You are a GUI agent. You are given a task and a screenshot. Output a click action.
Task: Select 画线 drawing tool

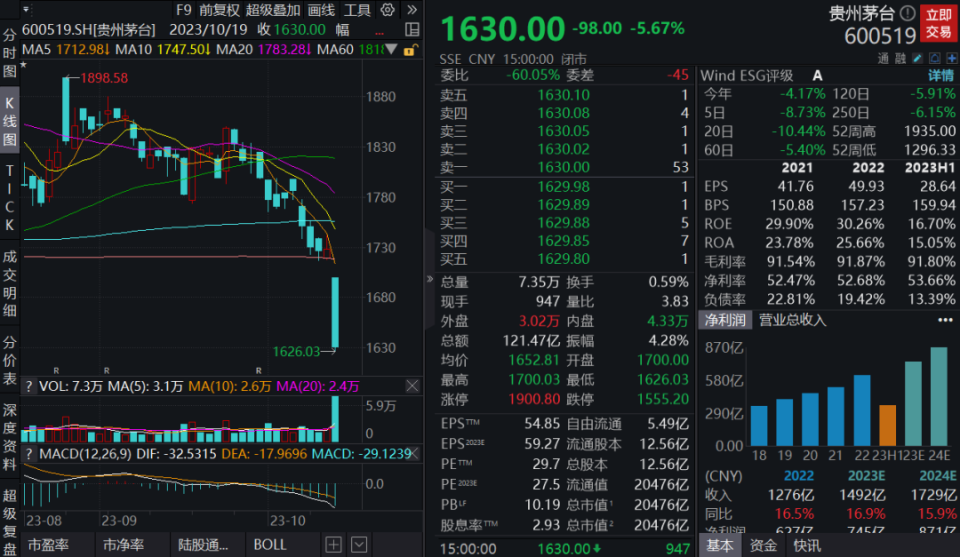click(321, 10)
